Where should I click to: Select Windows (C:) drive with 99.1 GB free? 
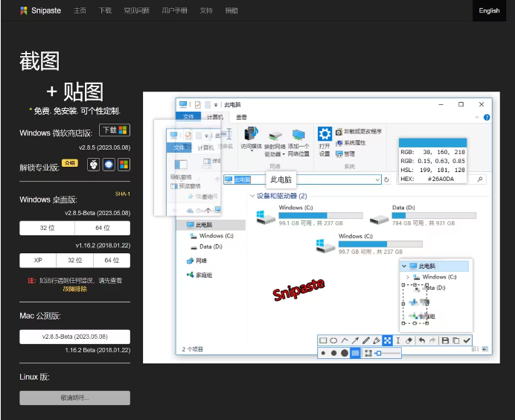tap(310, 216)
